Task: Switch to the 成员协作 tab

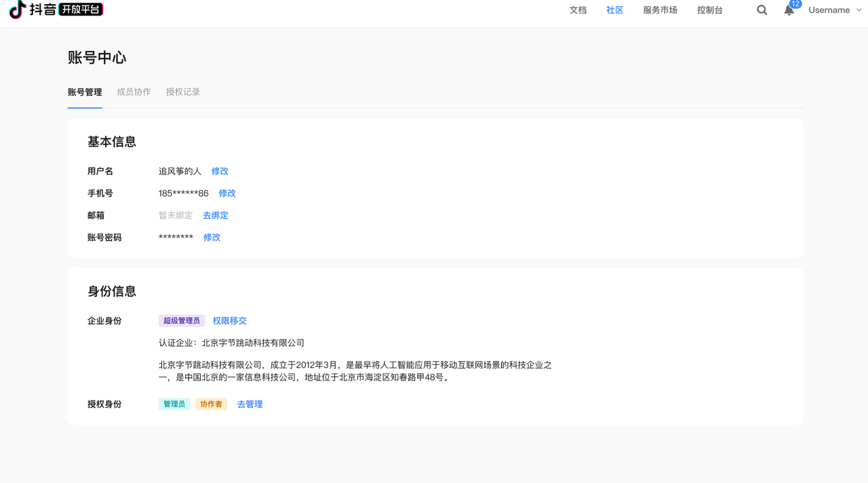Action: point(134,92)
